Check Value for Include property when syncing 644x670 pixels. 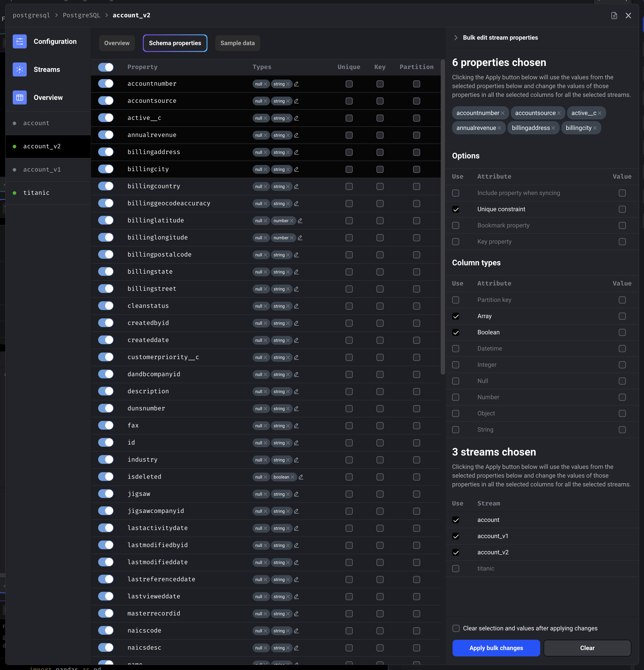623,193
